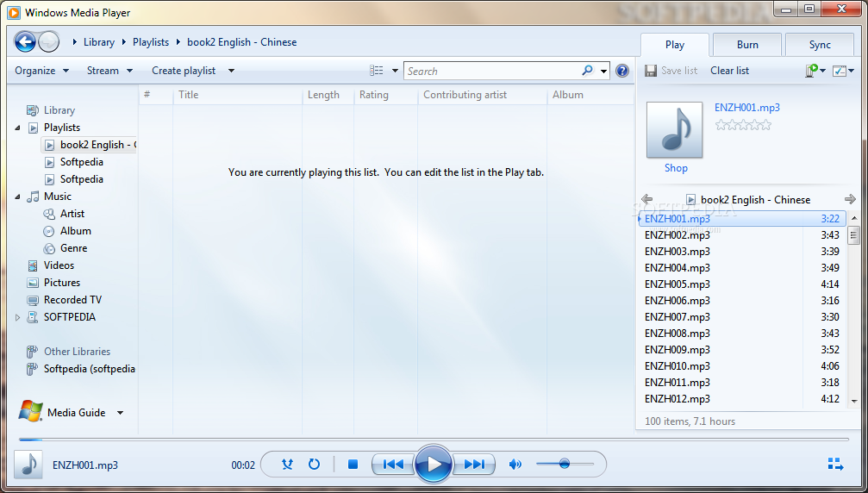868x493 pixels.
Task: Open the Album view under Music
Action: click(75, 231)
